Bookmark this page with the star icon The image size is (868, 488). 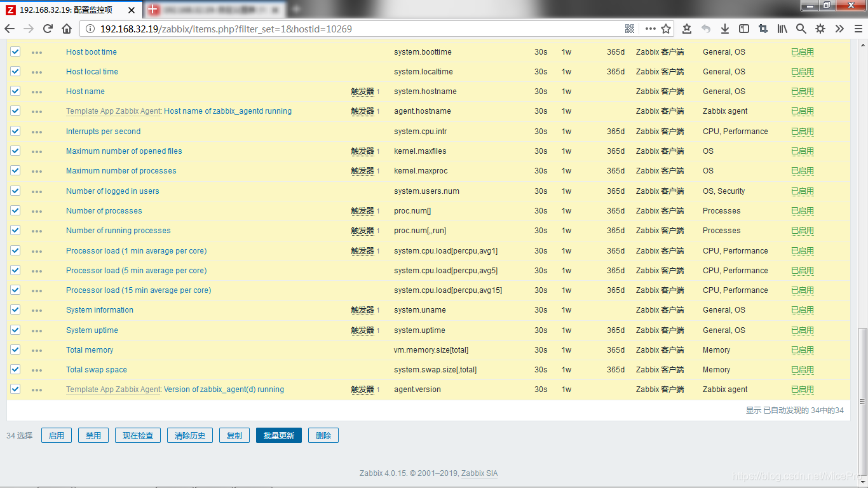[666, 29]
